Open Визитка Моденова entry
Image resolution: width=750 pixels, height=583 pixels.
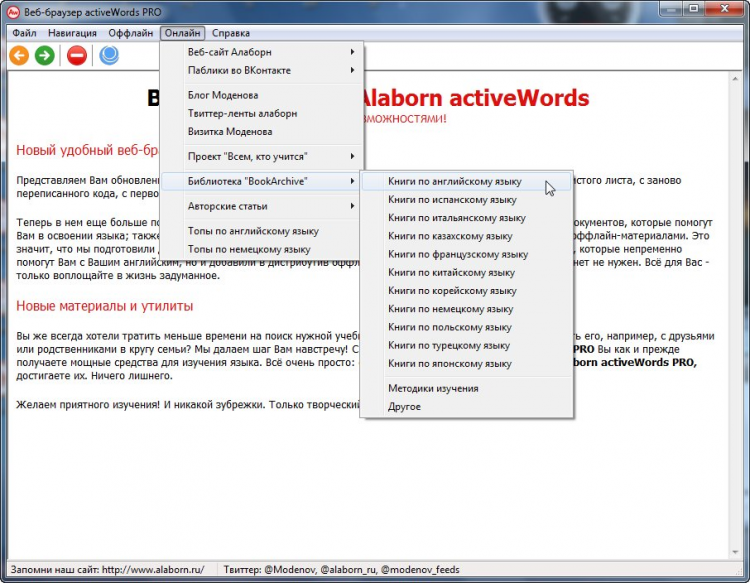[x=262, y=132]
